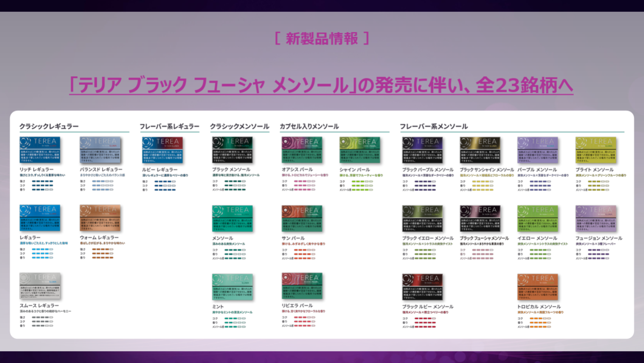
Task: Select the ブラック イエロー メンソール product name
Action: [x=428, y=238]
